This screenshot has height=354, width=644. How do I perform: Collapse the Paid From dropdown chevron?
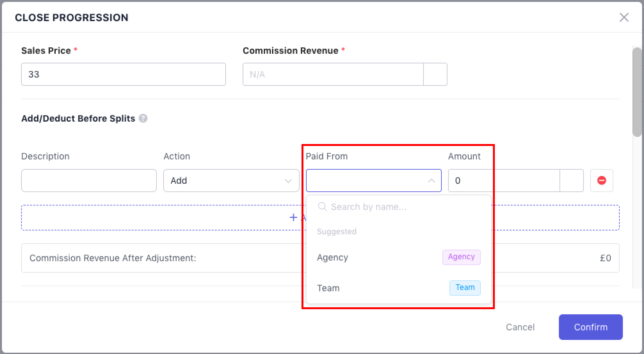pyautogui.click(x=431, y=181)
